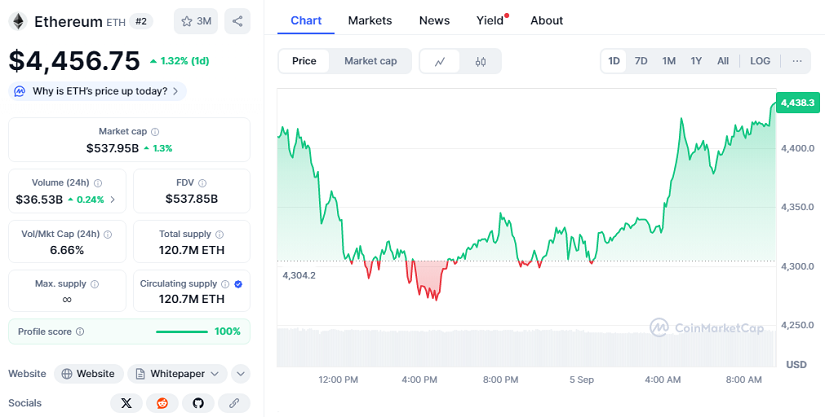Set chart range to 1D

coord(614,61)
